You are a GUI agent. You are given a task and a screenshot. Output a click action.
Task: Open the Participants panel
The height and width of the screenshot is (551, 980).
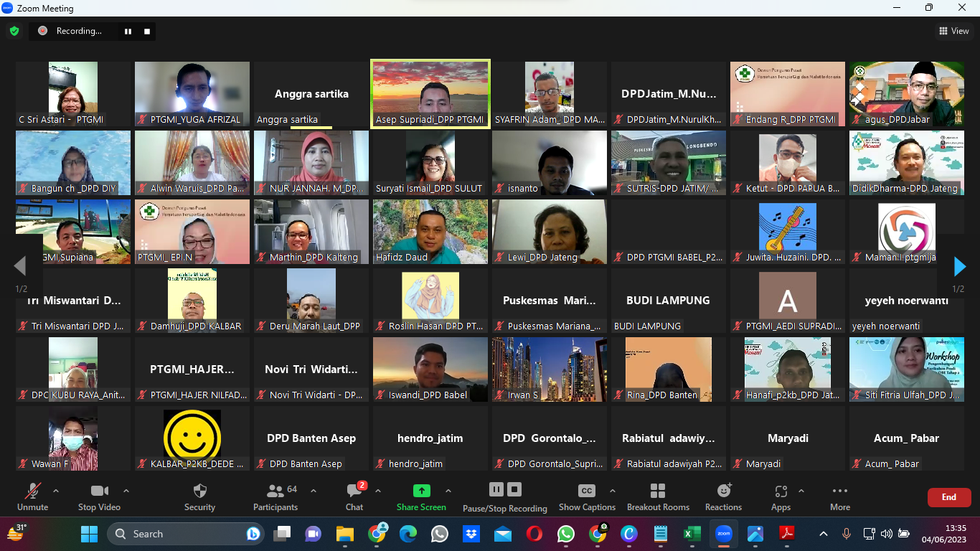pos(275,497)
